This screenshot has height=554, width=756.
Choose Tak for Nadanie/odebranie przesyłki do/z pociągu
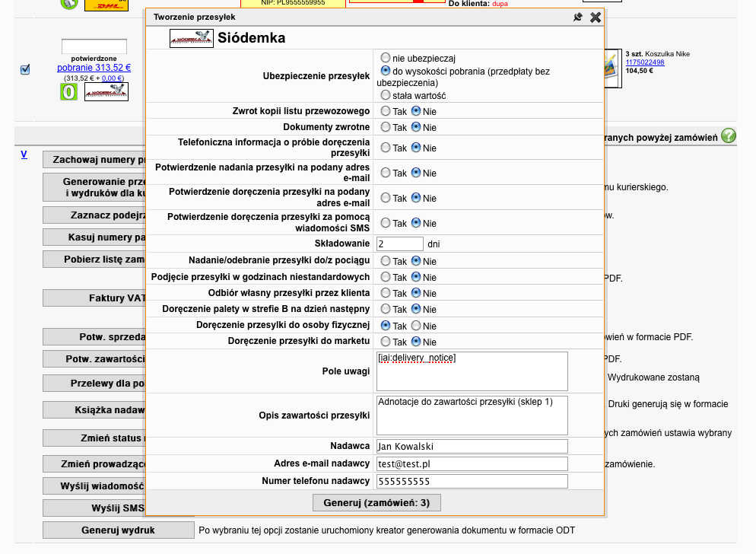pos(386,261)
